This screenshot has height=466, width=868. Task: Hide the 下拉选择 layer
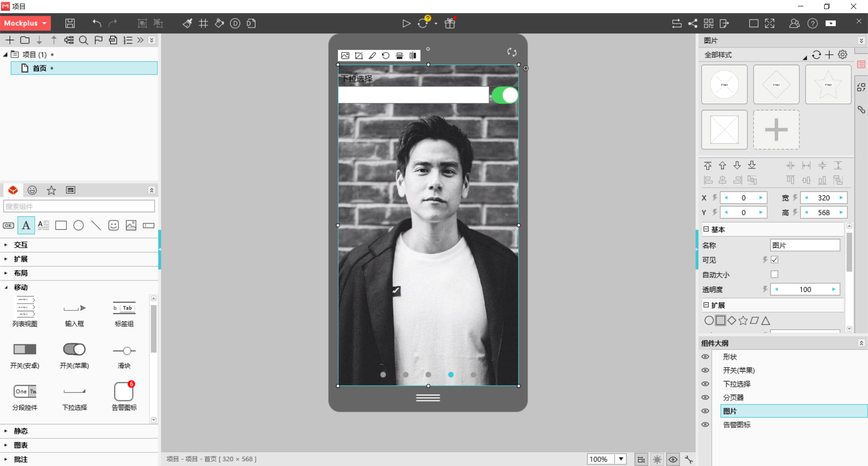click(705, 384)
